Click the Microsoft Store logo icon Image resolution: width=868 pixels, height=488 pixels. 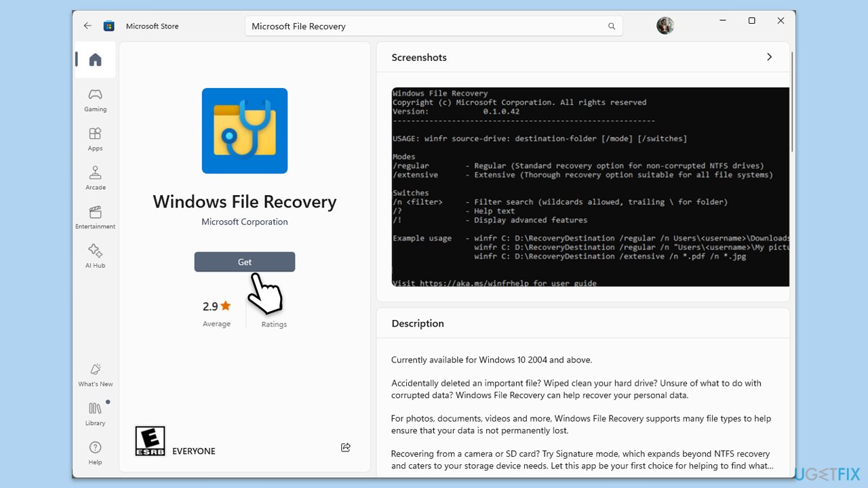(x=108, y=26)
